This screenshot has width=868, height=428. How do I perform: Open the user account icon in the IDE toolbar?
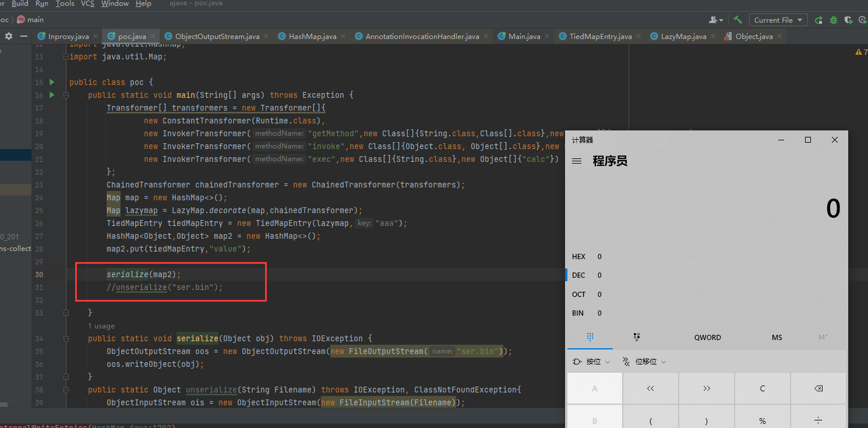[716, 20]
